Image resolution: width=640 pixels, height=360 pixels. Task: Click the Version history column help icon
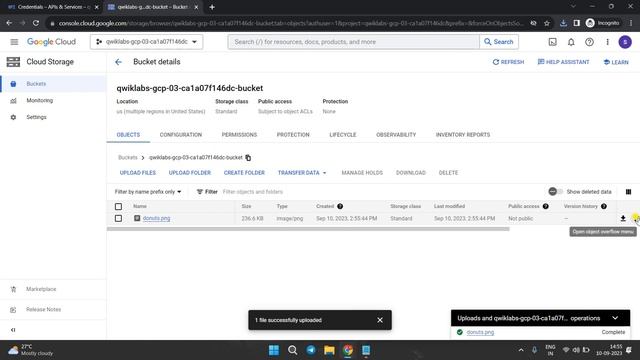click(604, 207)
